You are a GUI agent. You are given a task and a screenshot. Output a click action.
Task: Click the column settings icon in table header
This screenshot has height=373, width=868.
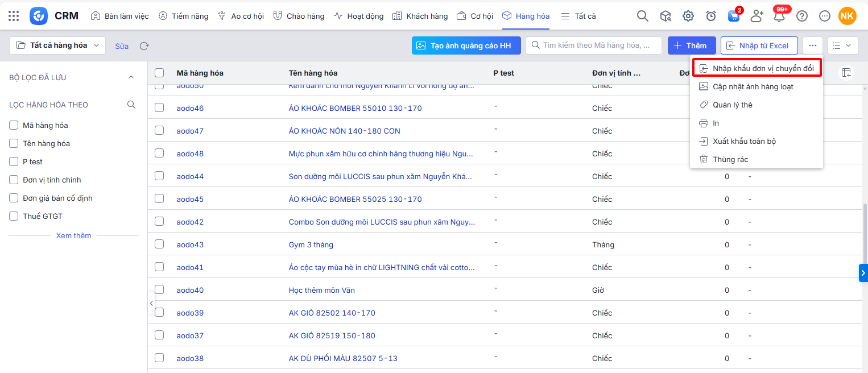[x=846, y=72]
